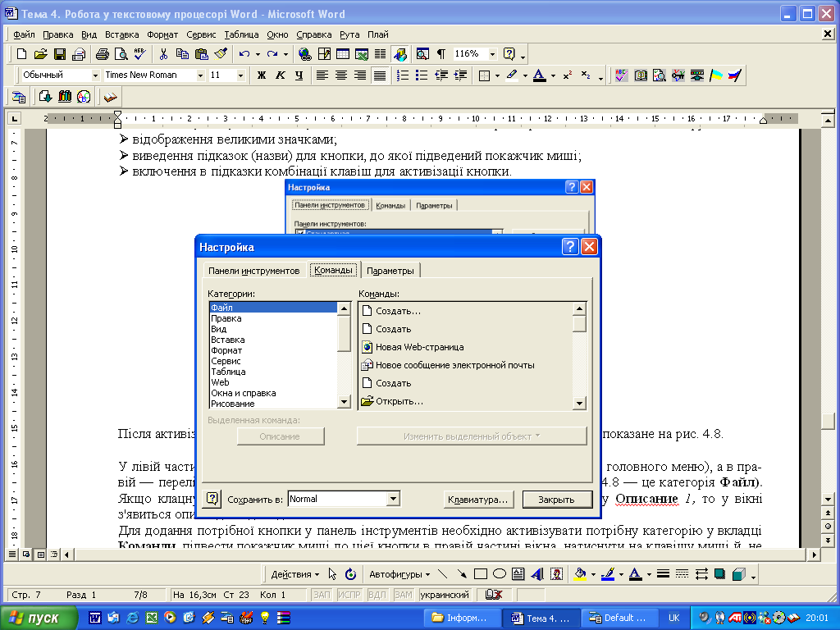Open the Вставка menu
The width and height of the screenshot is (840, 630).
point(121,34)
